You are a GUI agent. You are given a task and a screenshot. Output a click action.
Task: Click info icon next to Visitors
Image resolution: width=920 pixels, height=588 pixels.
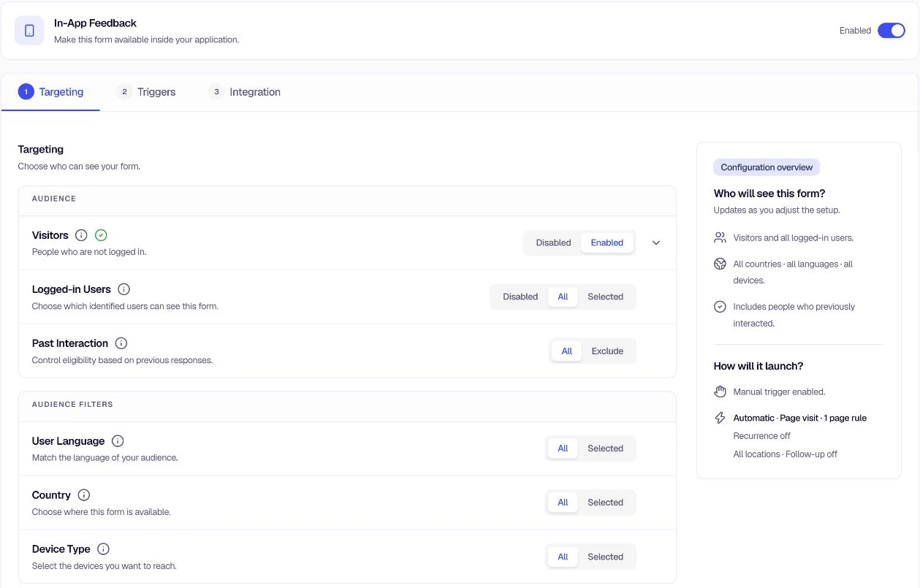(x=81, y=235)
